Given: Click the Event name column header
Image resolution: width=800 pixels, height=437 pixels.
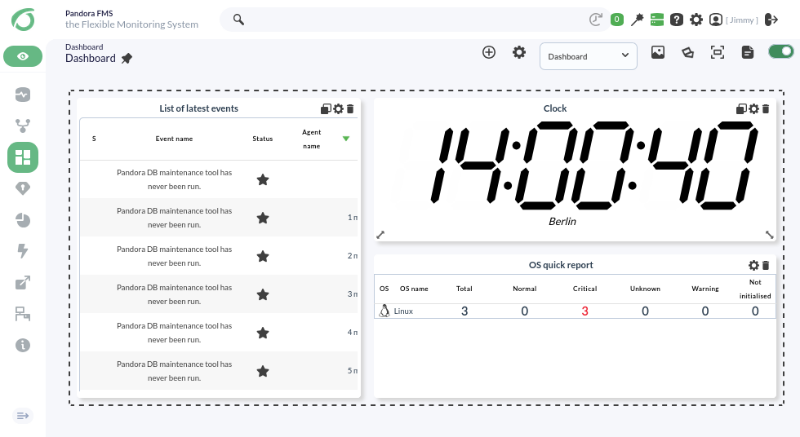Looking at the screenshot, I should [x=174, y=139].
